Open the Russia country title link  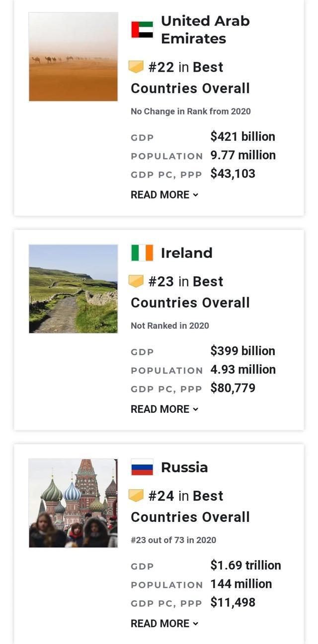[184, 467]
